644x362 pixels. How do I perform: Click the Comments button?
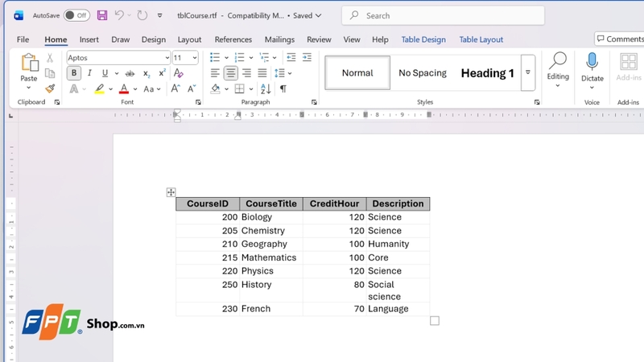(619, 39)
